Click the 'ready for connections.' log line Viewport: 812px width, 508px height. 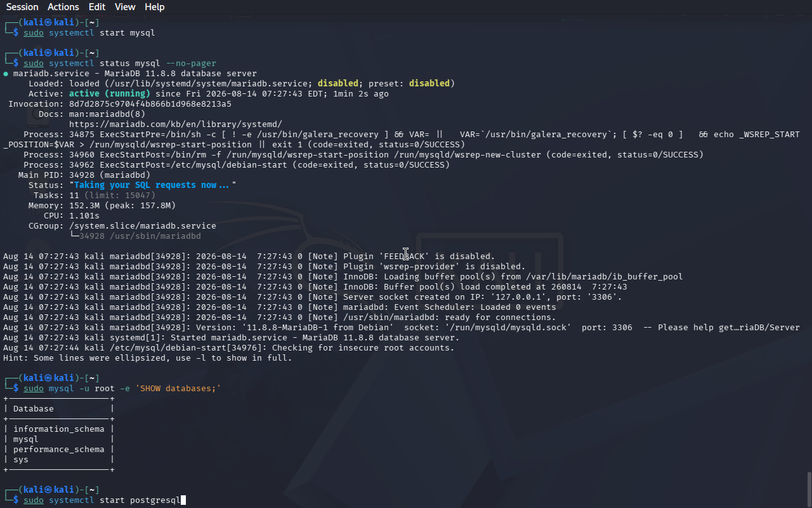tap(279, 317)
